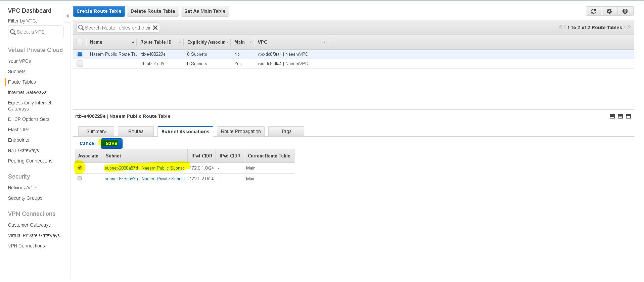Open Internet Gateways in sidebar
The width and height of the screenshot is (644, 282).
click(27, 92)
